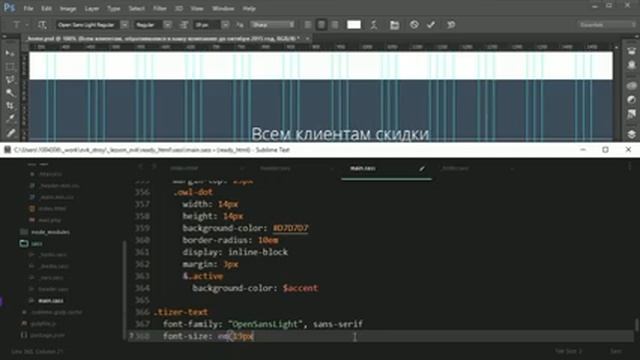Open the Layers panel icon on right dock

[631, 134]
